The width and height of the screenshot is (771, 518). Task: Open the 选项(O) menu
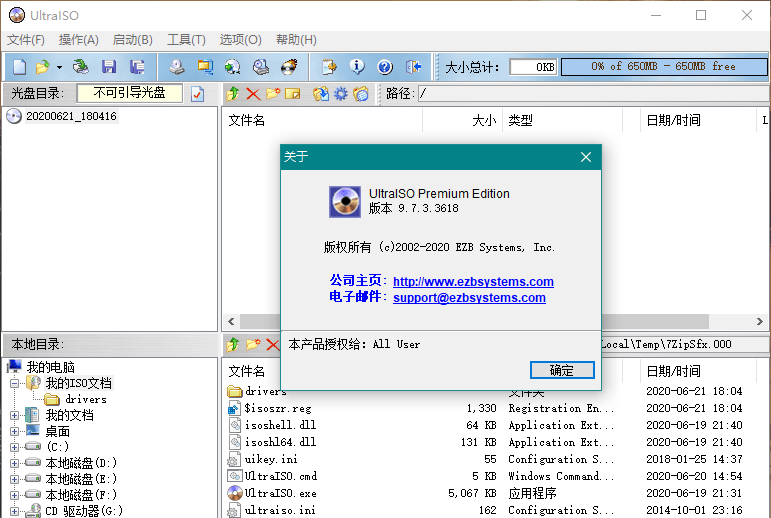click(240, 40)
